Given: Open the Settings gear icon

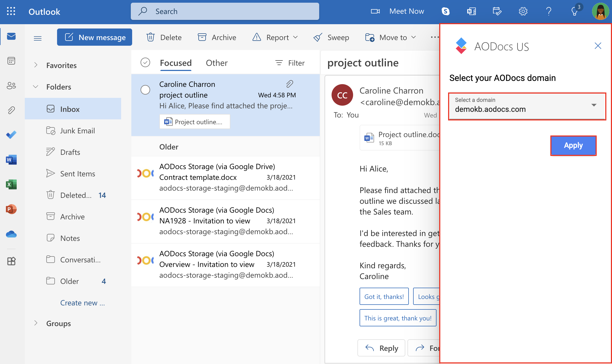Looking at the screenshot, I should point(523,11).
